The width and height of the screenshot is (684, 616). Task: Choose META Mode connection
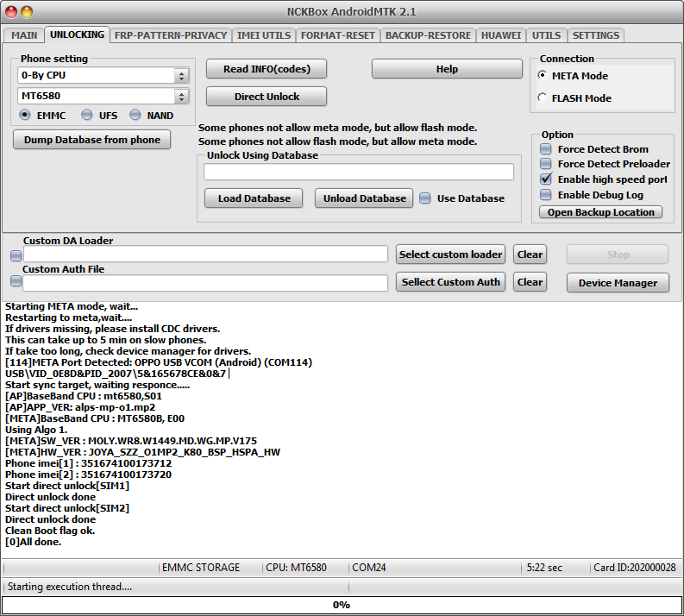coord(543,75)
